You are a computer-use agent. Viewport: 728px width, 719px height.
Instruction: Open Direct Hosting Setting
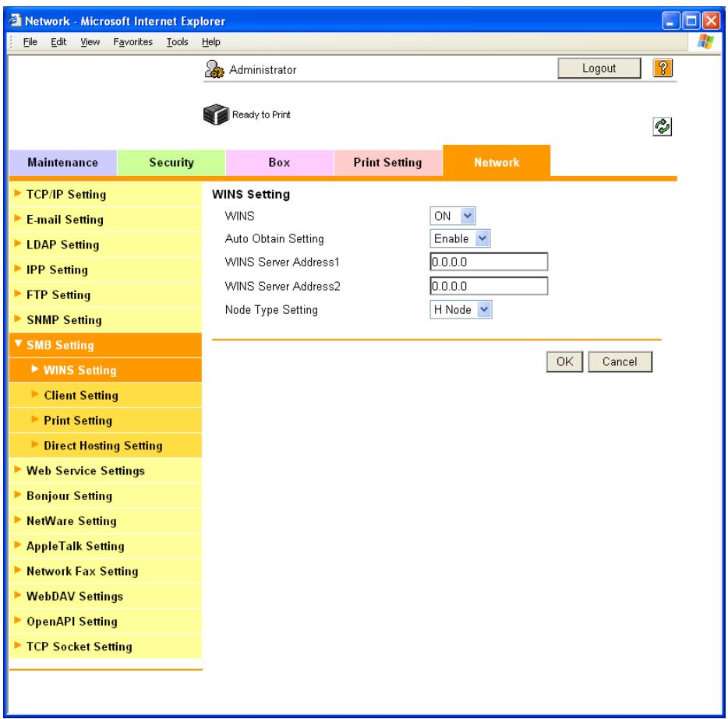[x=105, y=445]
